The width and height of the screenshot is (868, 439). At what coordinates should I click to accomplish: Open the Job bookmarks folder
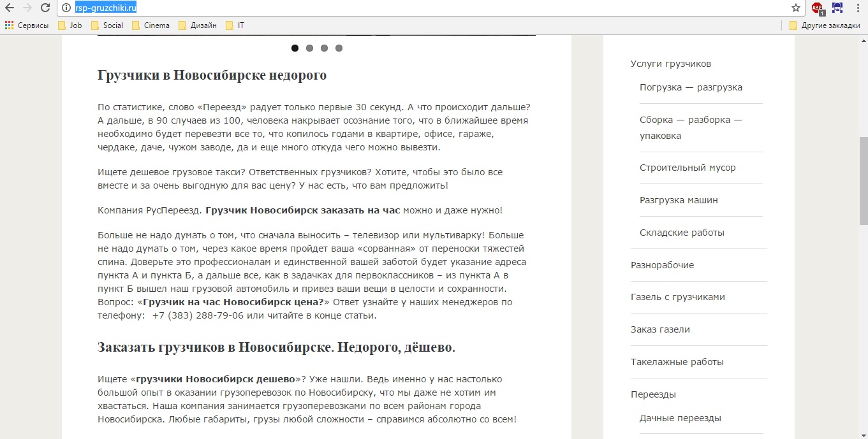click(70, 25)
